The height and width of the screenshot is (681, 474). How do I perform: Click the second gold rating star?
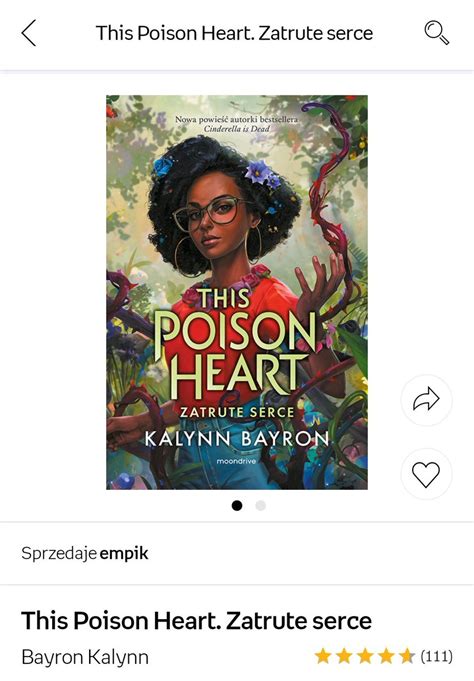click(344, 656)
